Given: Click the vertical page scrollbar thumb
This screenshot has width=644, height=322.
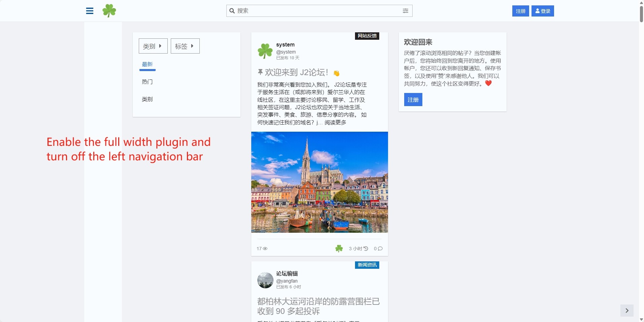Looking at the screenshot, I should (x=641, y=13).
